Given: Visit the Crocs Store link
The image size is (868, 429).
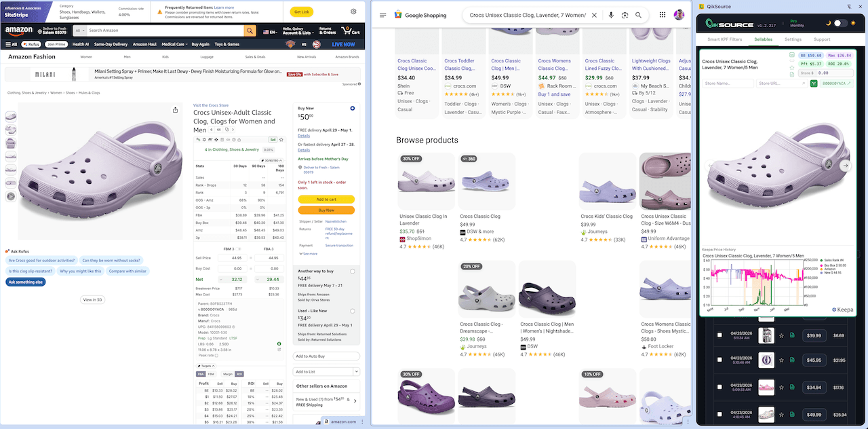Looking at the screenshot, I should coord(211,105).
